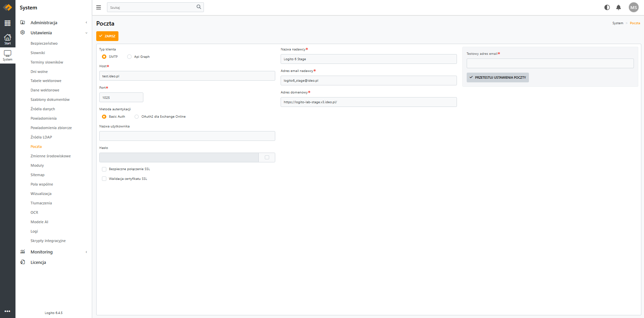Click the Licencja icon
This screenshot has width=644, height=318.
point(23,262)
